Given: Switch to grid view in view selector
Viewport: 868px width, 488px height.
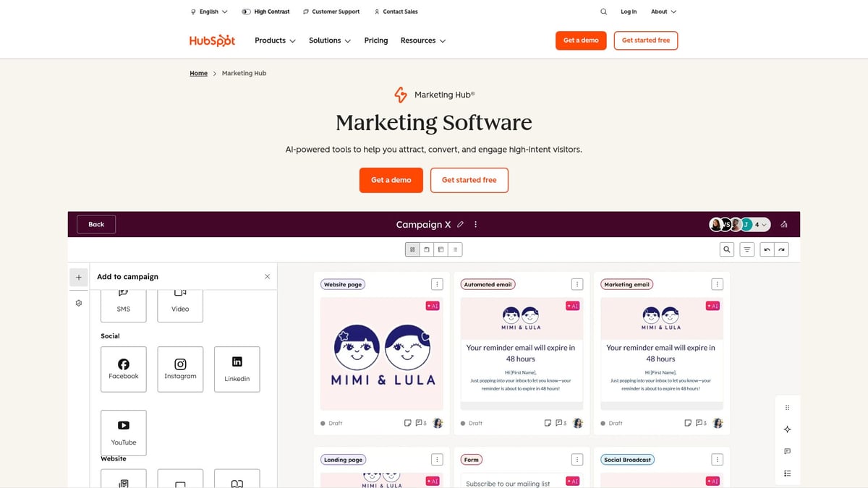Looking at the screenshot, I should [412, 249].
